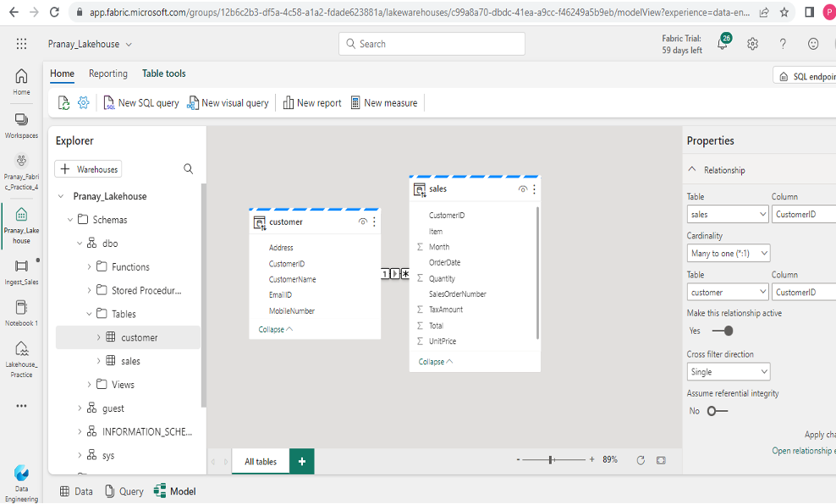This screenshot has height=504, width=836.
Task: Click New SQL query
Action: (141, 103)
